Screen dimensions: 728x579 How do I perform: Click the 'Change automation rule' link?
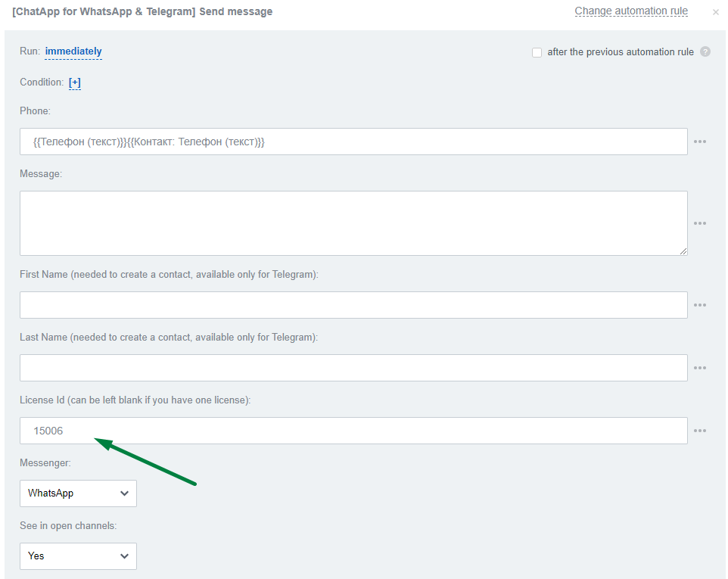[630, 11]
